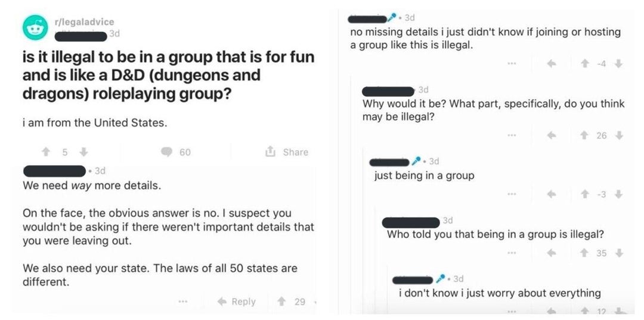Viewport: 644px width, 320px height.
Task: Upvote the 'Why would it be?' comment
Action: (584, 135)
